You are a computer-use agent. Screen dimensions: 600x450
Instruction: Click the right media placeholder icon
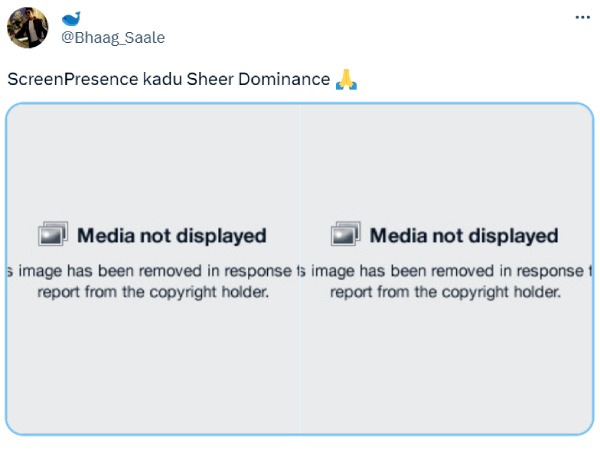click(344, 234)
